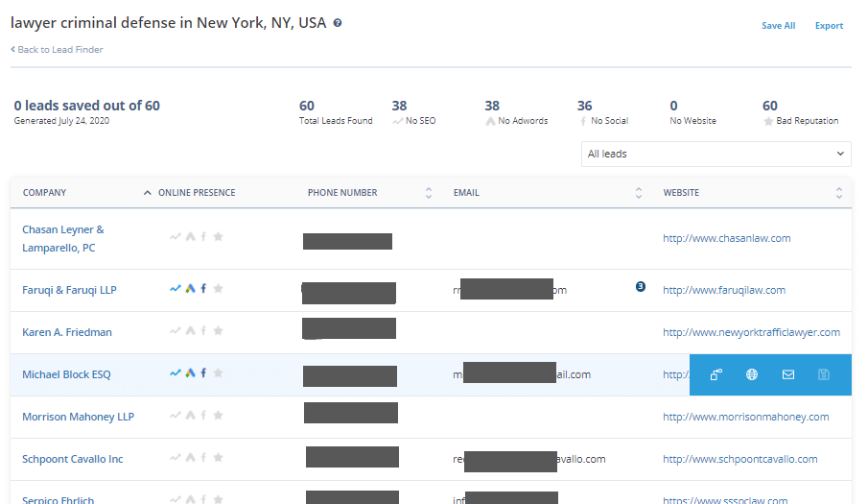
Task: Click the phone icon in Michael Block row
Action: 716,374
